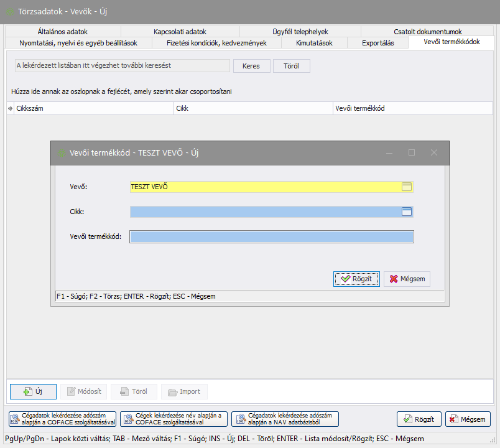This screenshot has height=448, width=500.
Task: Click the green checkmark Rögzít in dialog
Action: (x=356, y=279)
